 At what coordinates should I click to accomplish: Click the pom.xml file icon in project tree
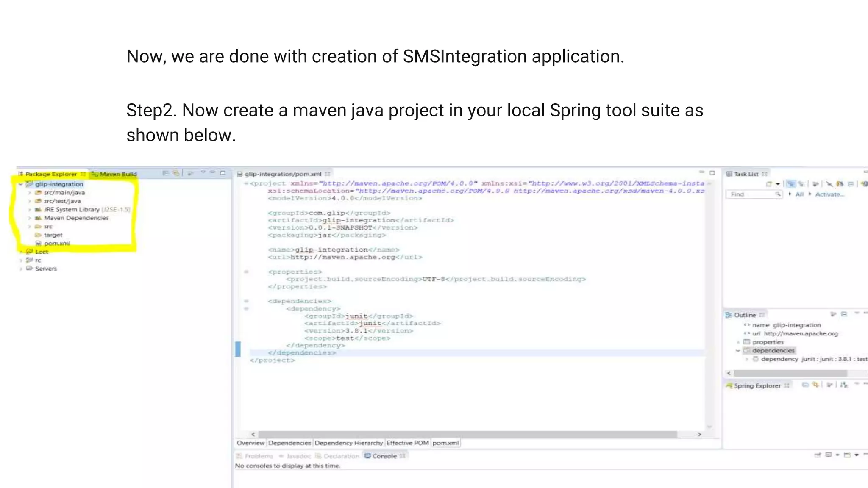point(39,243)
